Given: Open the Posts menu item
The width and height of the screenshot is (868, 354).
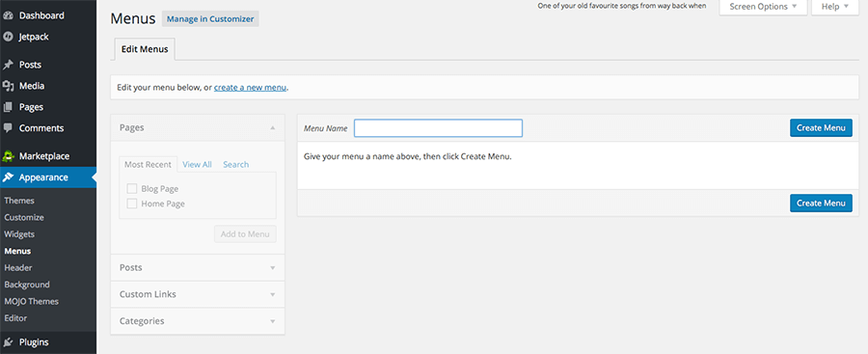Looking at the screenshot, I should click(x=48, y=65).
